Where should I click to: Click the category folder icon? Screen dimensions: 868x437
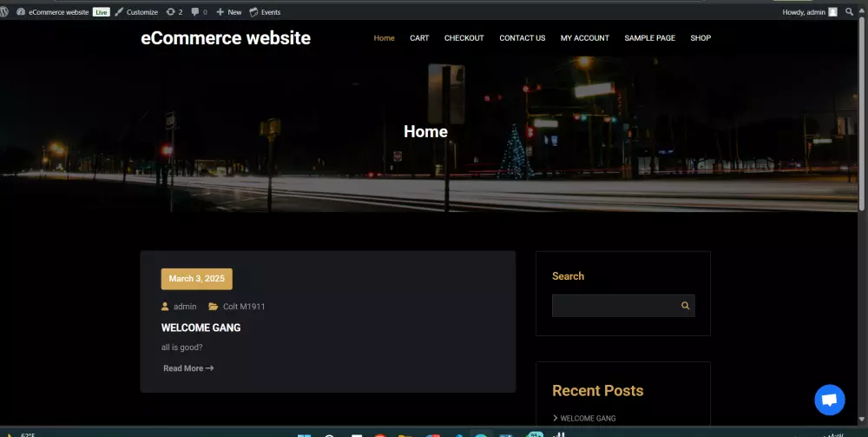coord(214,307)
